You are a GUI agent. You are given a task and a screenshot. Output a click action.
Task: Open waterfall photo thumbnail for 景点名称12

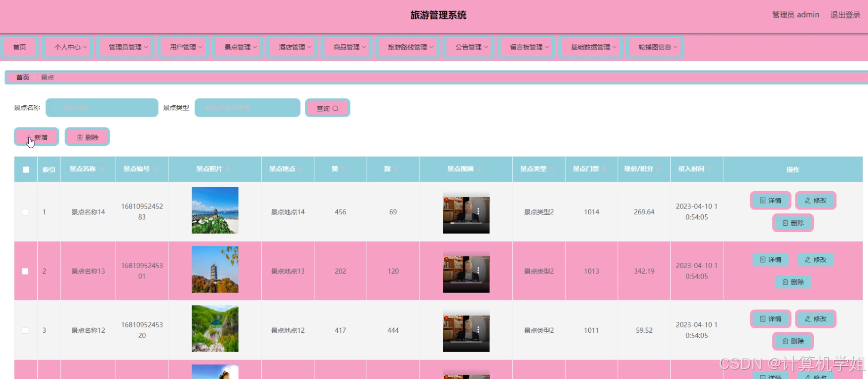[215, 328]
